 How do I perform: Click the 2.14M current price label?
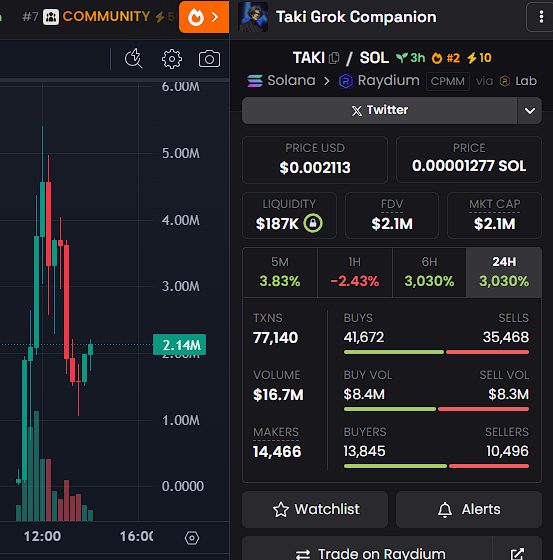179,345
